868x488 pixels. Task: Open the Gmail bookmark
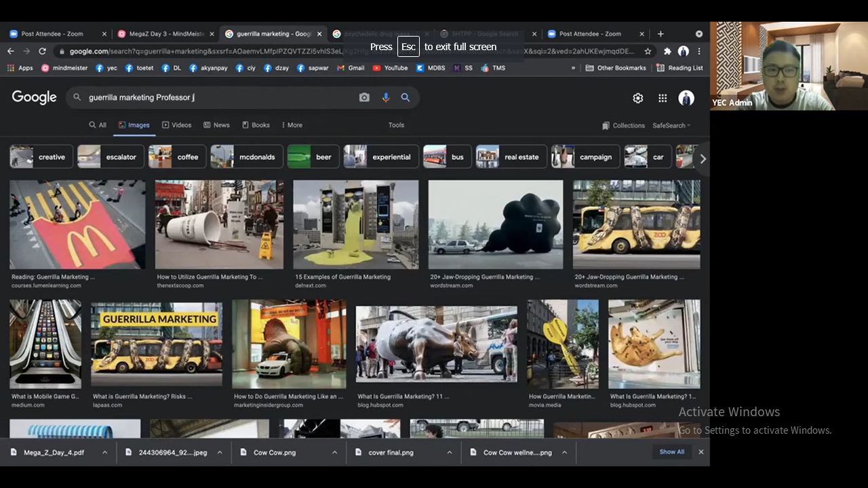(351, 68)
